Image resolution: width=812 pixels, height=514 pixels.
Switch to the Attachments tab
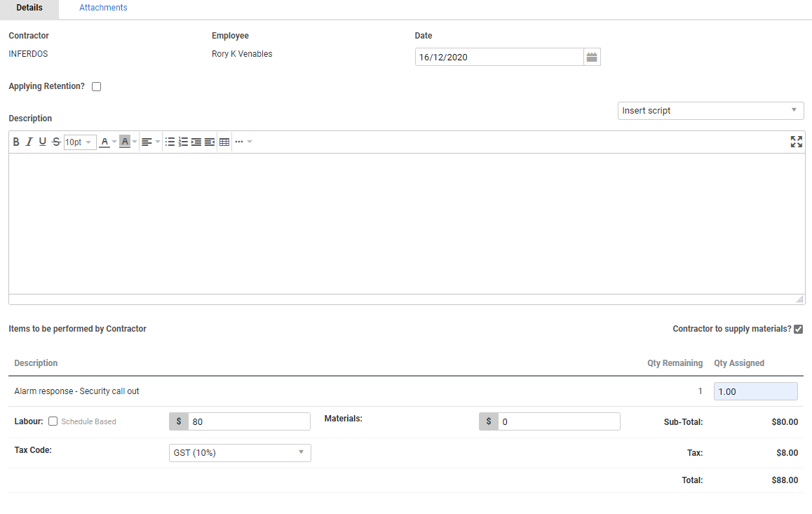(103, 8)
